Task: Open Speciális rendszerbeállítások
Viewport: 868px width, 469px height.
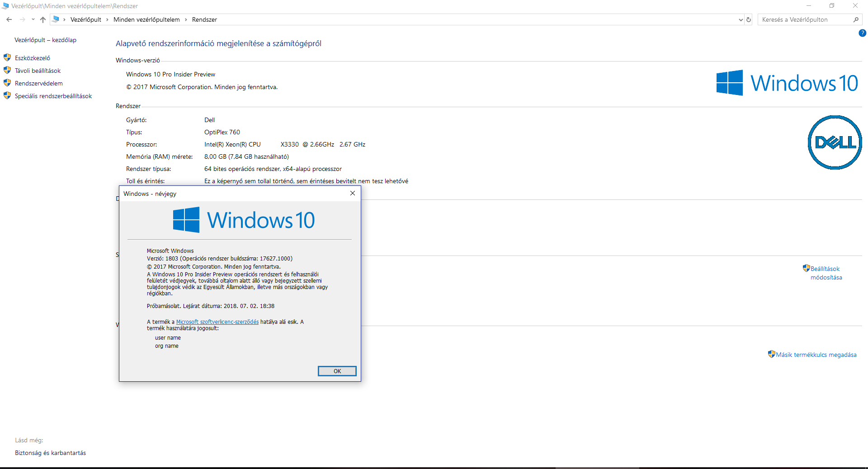Action: tap(53, 96)
